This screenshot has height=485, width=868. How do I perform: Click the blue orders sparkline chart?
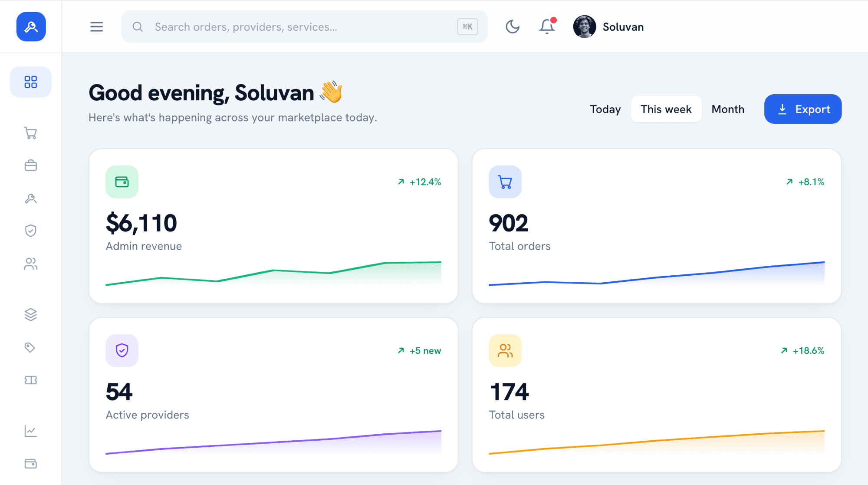657,274
